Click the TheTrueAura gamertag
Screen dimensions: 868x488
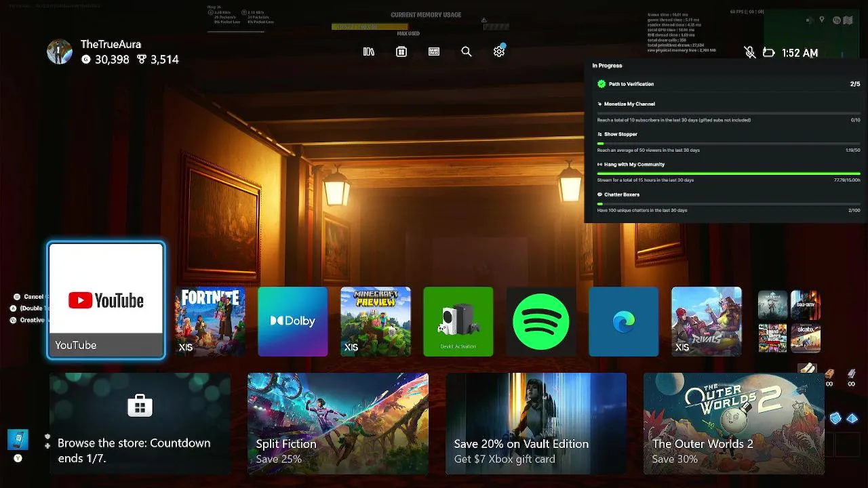point(111,44)
